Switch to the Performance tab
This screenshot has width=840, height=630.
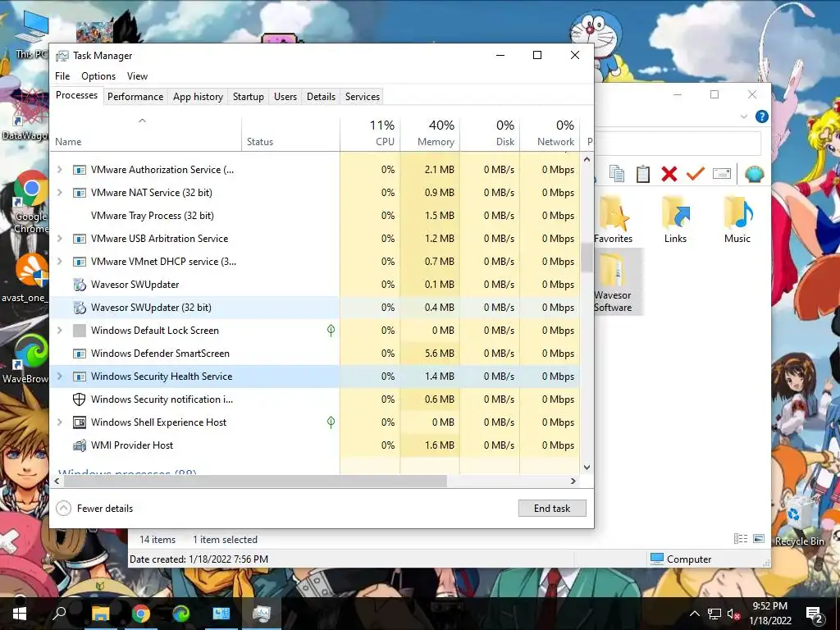[x=135, y=97]
